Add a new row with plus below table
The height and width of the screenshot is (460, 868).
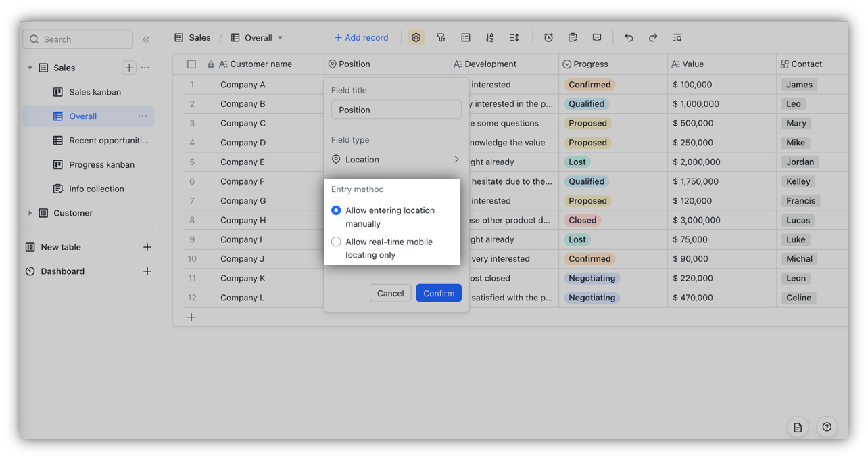191,317
